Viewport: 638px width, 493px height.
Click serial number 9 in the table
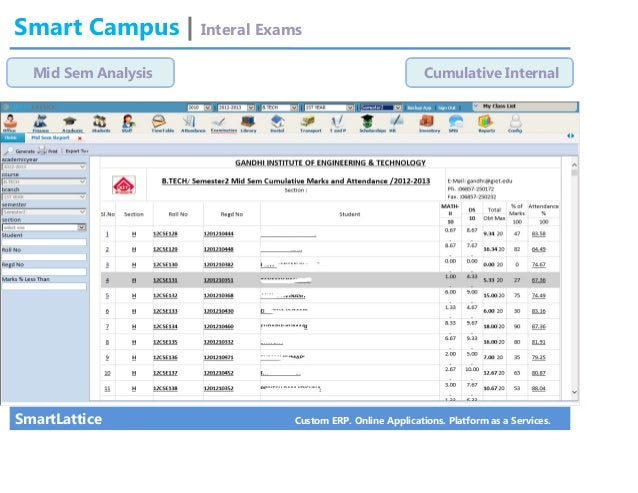107,358
